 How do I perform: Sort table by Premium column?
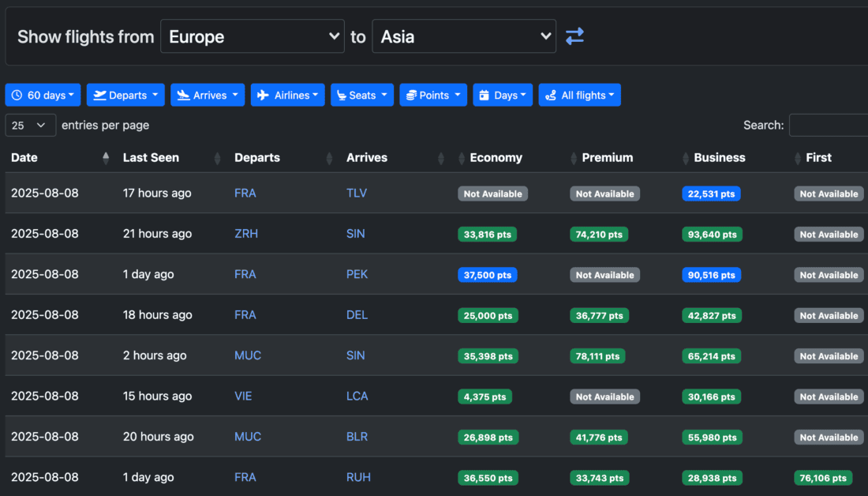pyautogui.click(x=607, y=158)
